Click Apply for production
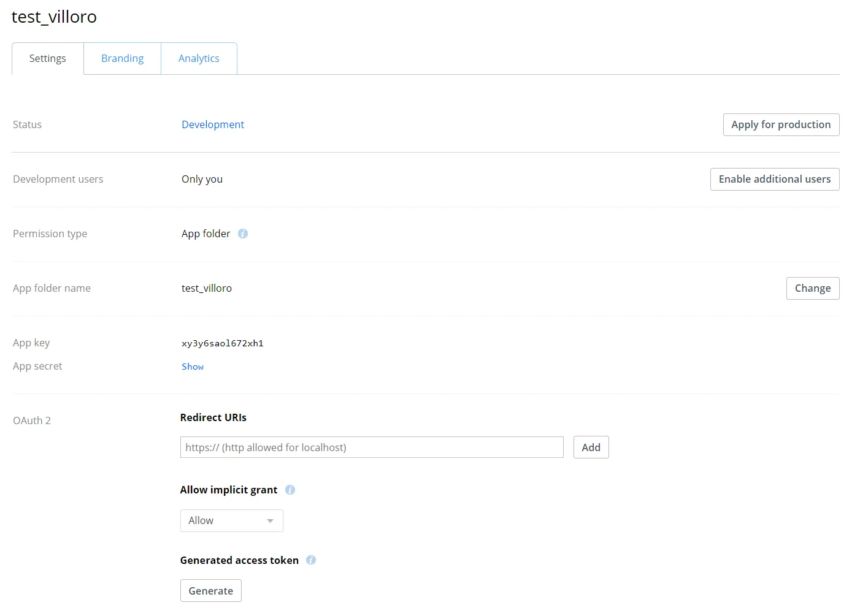 click(x=781, y=124)
